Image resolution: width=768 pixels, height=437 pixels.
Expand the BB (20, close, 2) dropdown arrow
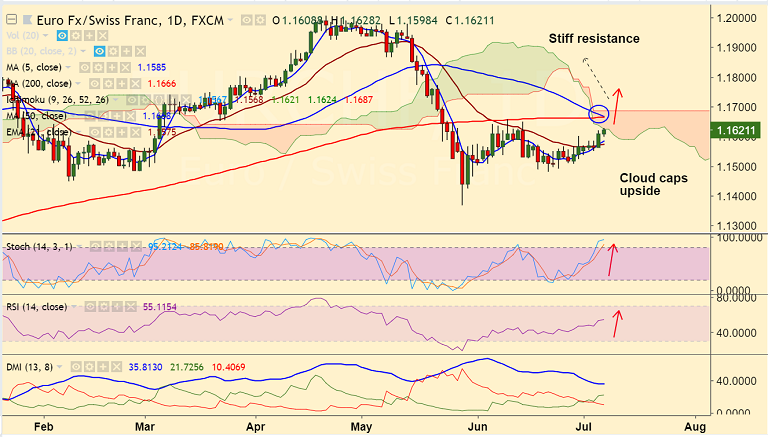[x=83, y=51]
